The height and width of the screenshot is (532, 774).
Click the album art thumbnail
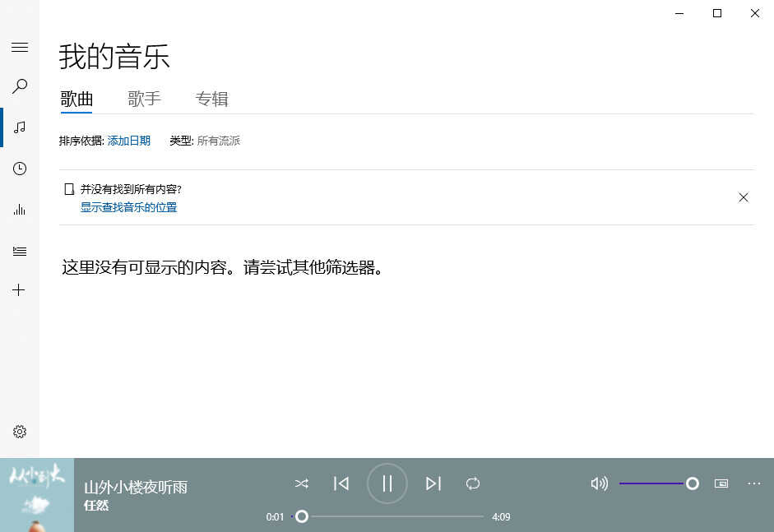37,495
